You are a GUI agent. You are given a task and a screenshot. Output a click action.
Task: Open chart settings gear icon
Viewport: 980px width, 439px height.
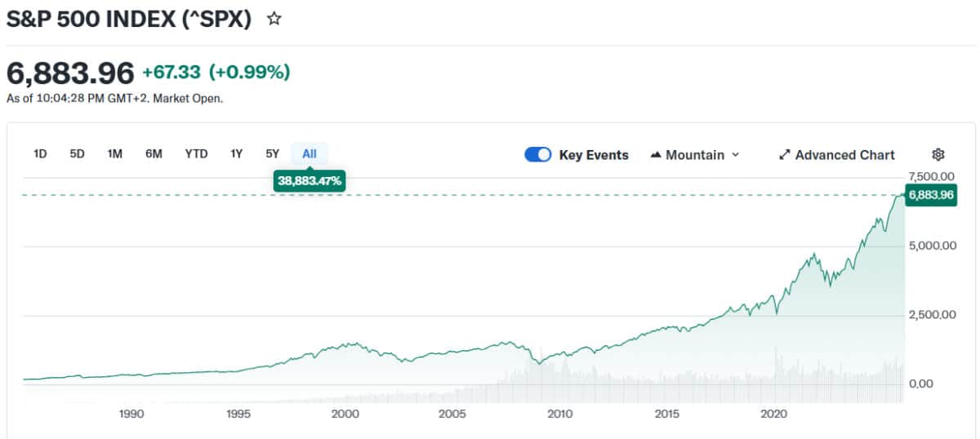click(x=938, y=154)
